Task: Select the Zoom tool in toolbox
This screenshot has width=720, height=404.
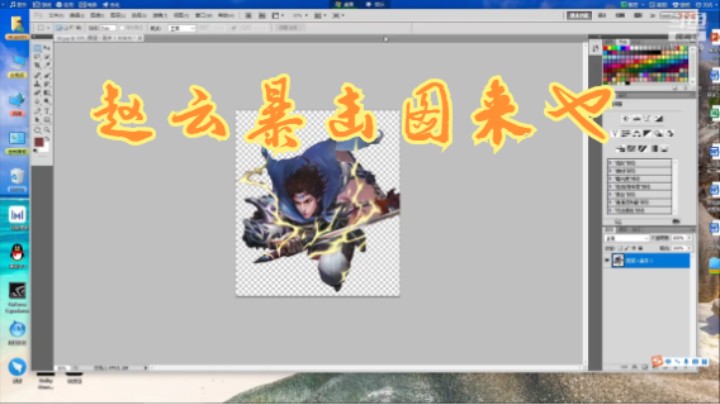Action: [47, 130]
